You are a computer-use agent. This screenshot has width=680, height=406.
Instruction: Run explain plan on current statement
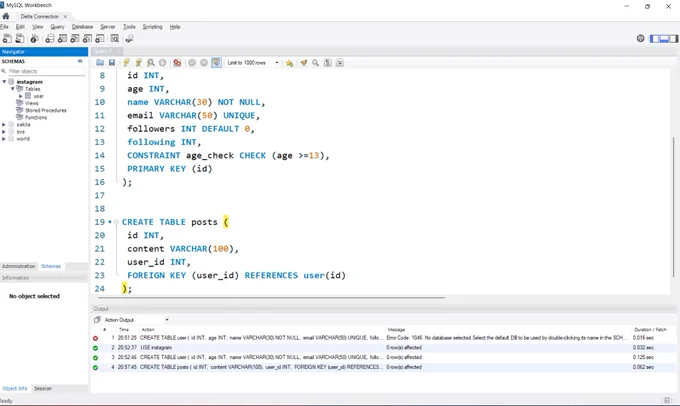(150, 63)
